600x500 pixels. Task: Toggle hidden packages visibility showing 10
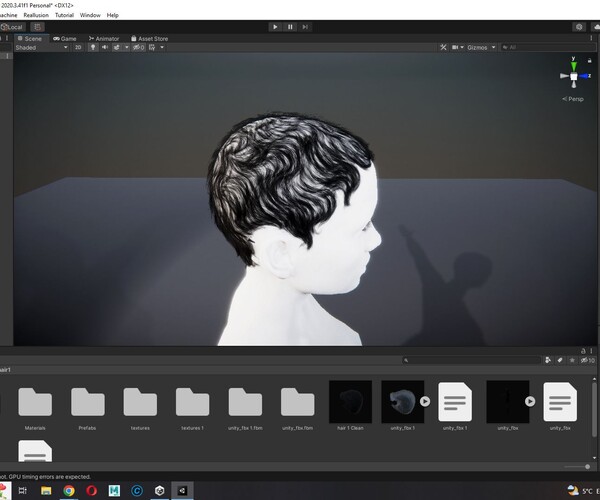click(x=587, y=360)
